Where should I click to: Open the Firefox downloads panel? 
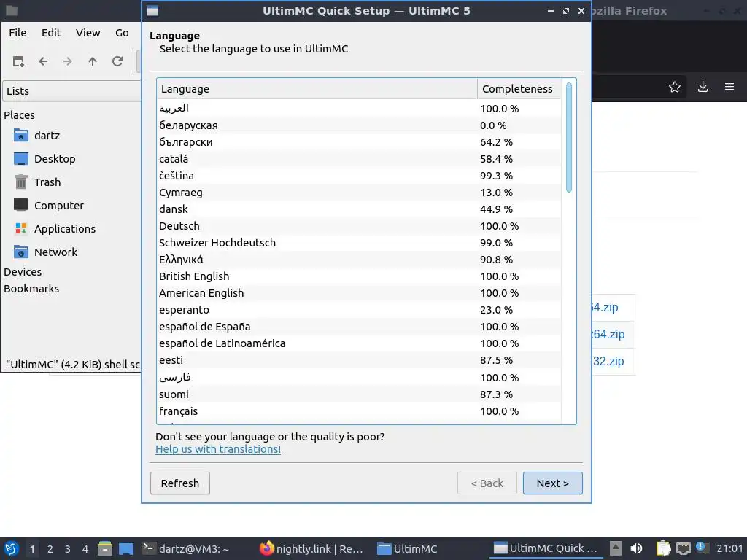(x=703, y=87)
